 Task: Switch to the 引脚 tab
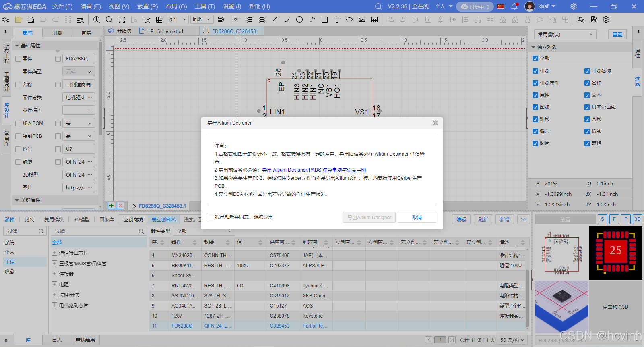coord(57,33)
